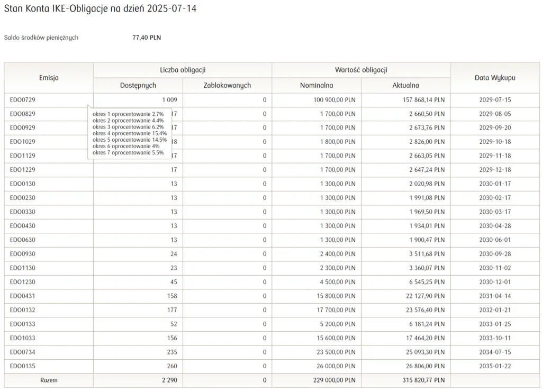Click the 315 820,77 PLN total value

tap(422, 380)
